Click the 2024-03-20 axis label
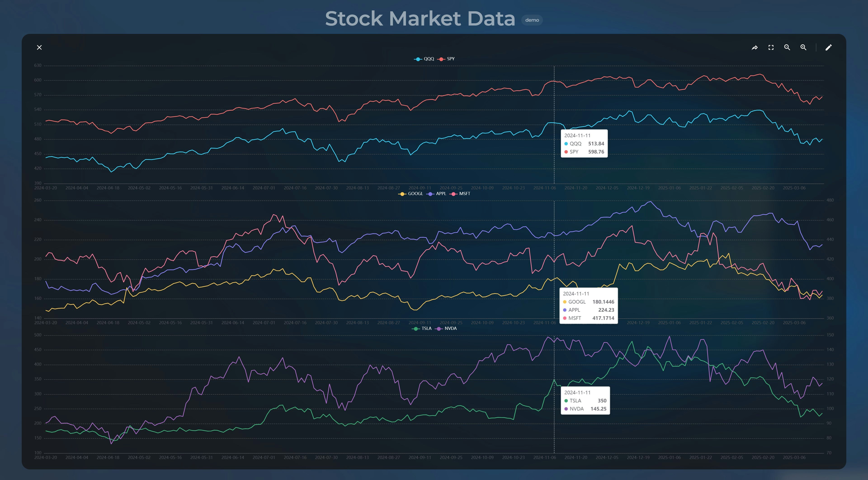 point(46,188)
